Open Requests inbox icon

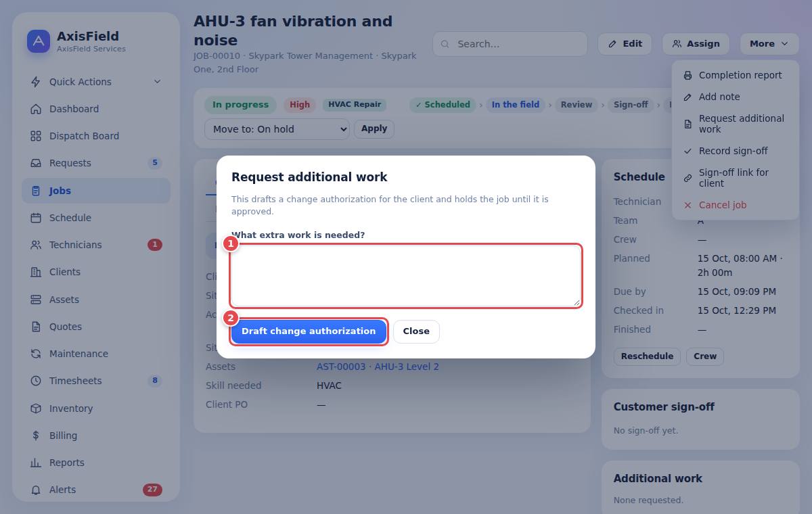click(x=36, y=163)
